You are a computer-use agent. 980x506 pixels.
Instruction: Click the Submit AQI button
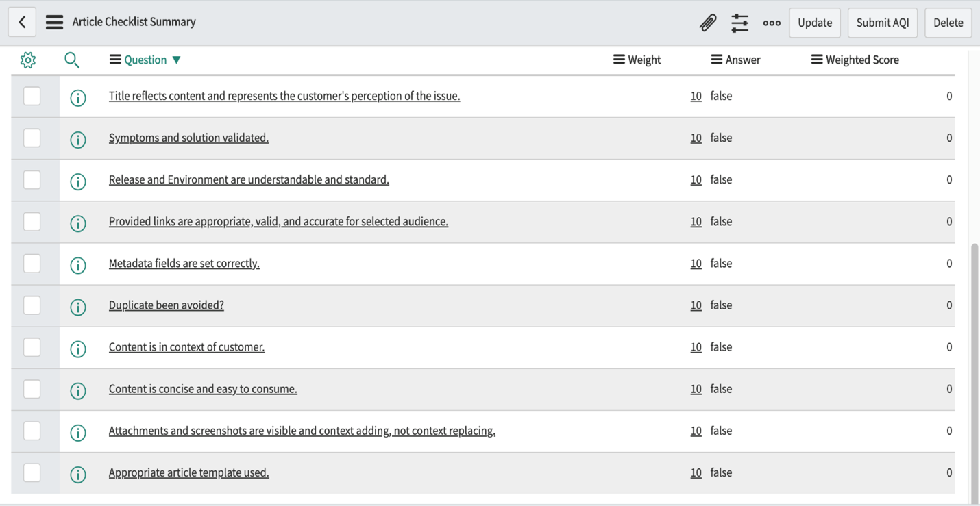[882, 23]
